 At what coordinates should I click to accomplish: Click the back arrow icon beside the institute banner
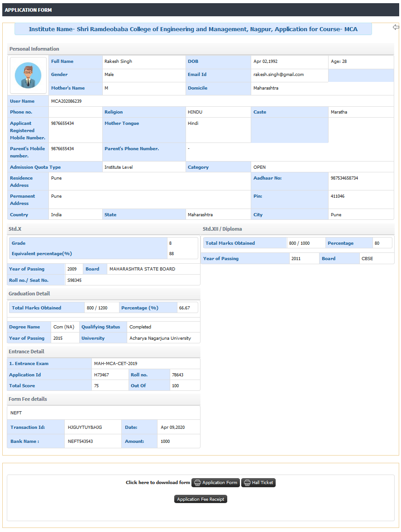(396, 27)
